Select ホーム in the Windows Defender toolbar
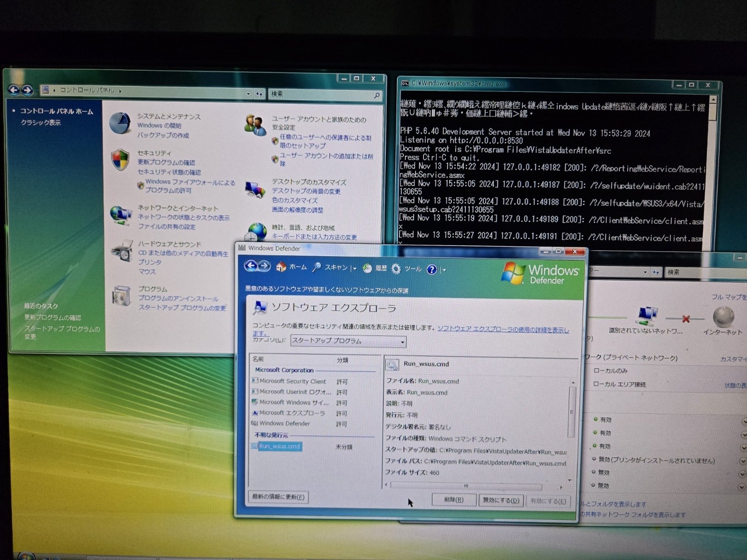Viewport: 747px width, 560px height. coord(296,268)
